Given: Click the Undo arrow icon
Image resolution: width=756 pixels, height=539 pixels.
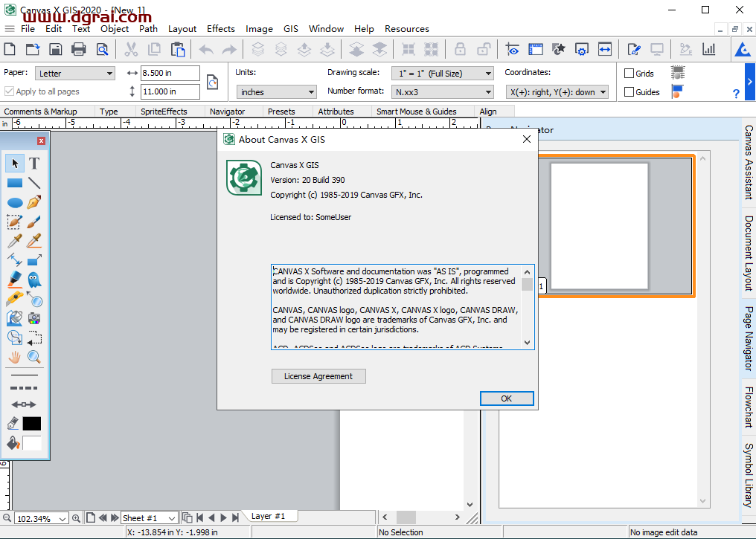Looking at the screenshot, I should (x=206, y=49).
